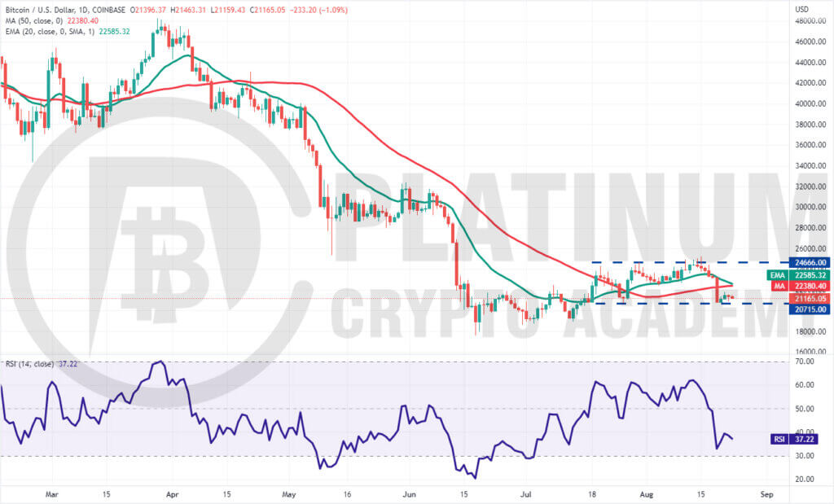Click the 48000.00 price axis value
This screenshot has height=504, width=834.
tap(810, 20)
